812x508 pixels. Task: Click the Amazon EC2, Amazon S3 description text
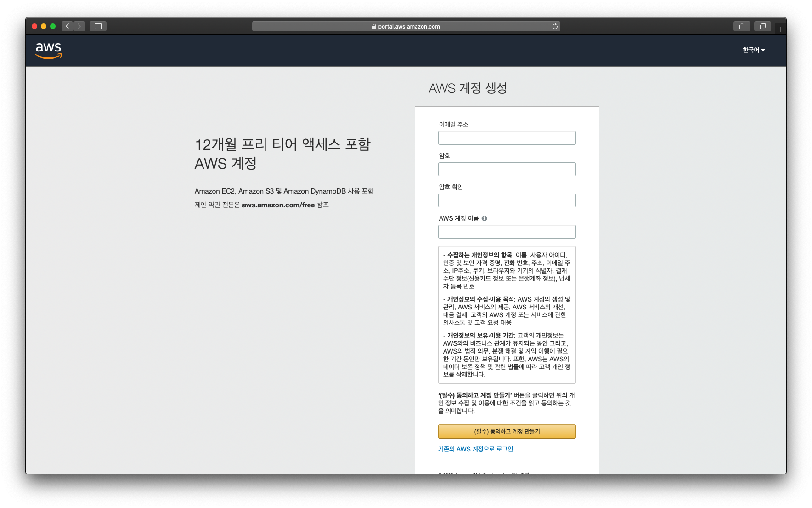point(284,191)
